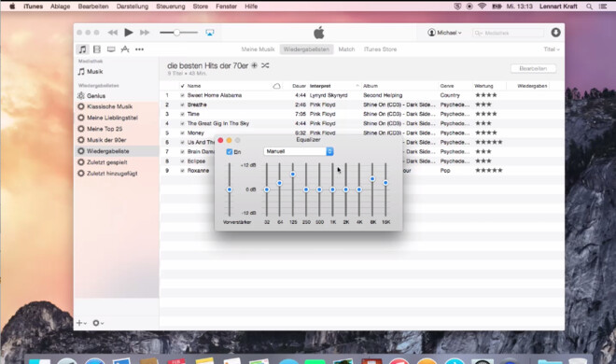
Task: Click the iTunes volume slider knob
Action: pyautogui.click(x=176, y=33)
